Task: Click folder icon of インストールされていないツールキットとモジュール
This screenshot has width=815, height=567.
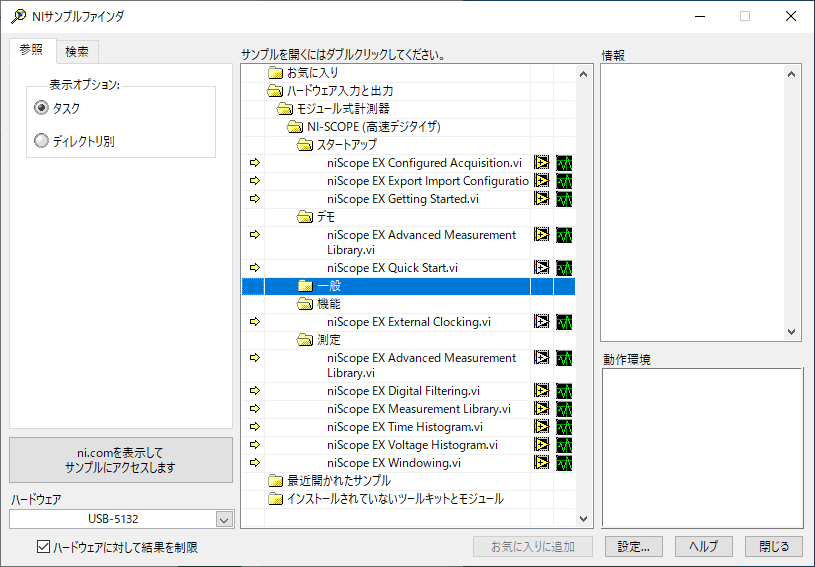Action: 275,499
